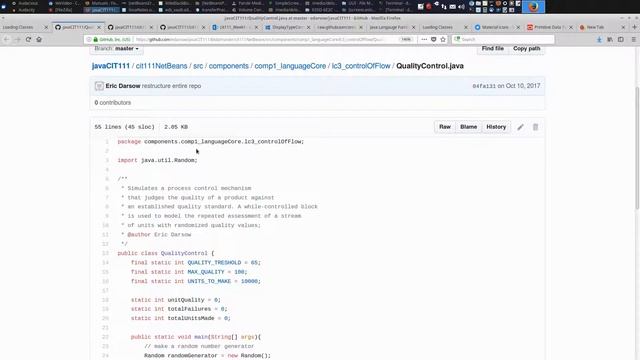Switch to the active javaCIT111/Qu tab
The width and height of the screenshot is (640, 360).
[78, 27]
